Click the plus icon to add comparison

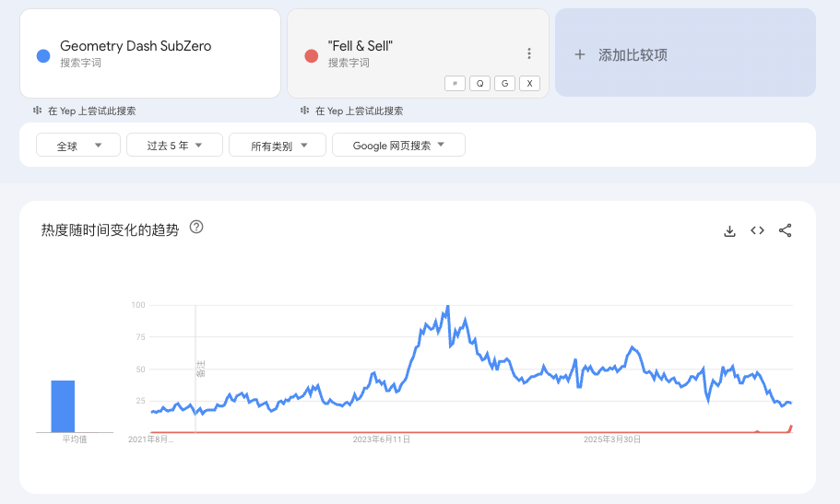[580, 54]
